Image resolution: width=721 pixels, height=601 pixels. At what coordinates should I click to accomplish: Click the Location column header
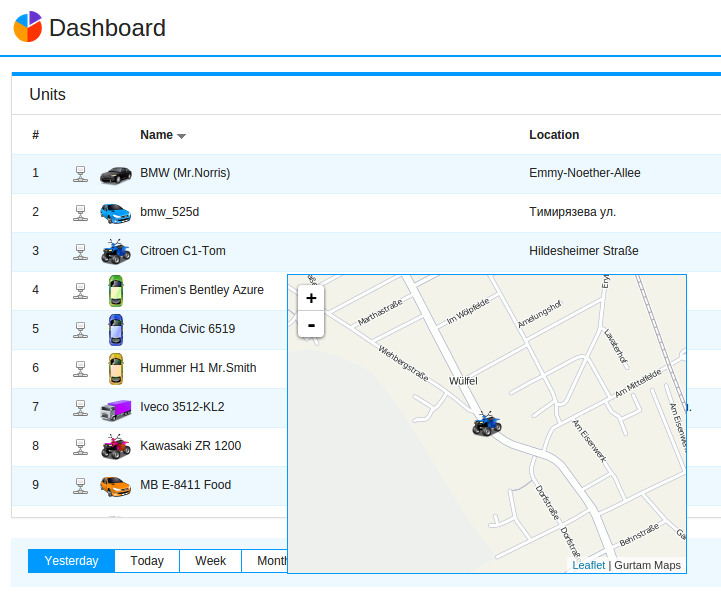coord(554,135)
